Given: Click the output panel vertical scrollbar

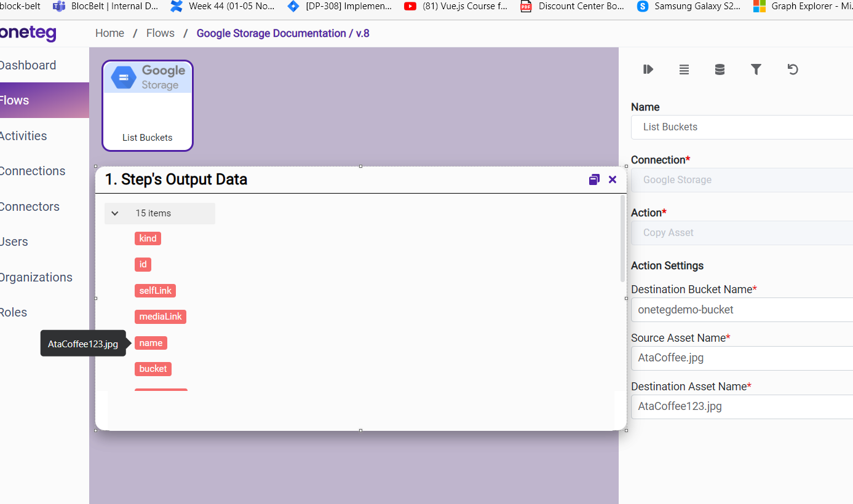Looking at the screenshot, I should point(622,240).
